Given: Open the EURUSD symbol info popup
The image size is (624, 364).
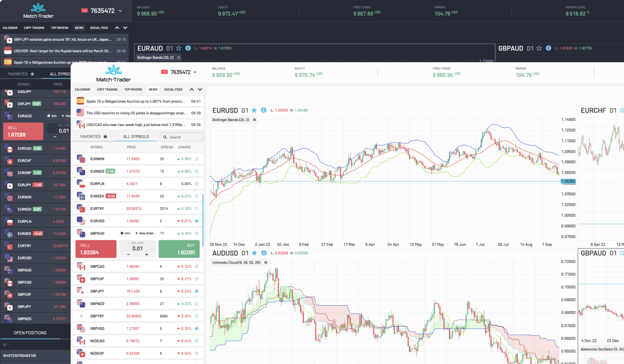Looking at the screenshot, I should tap(263, 110).
